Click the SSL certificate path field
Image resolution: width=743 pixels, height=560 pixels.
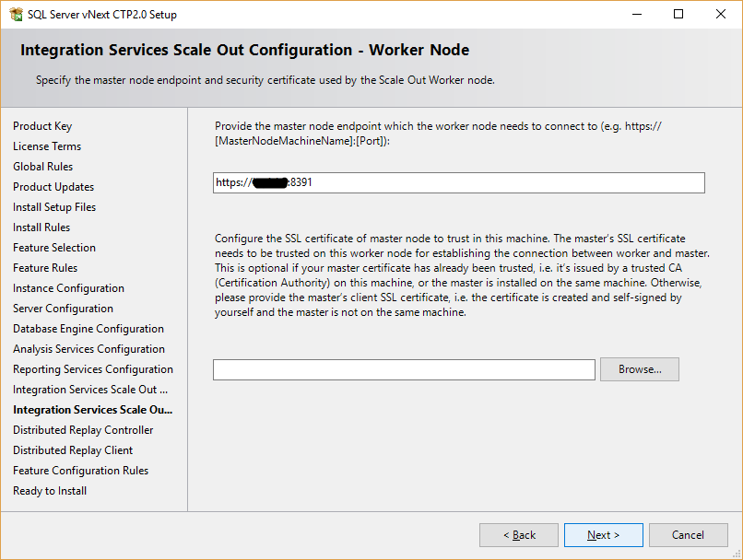(x=404, y=369)
